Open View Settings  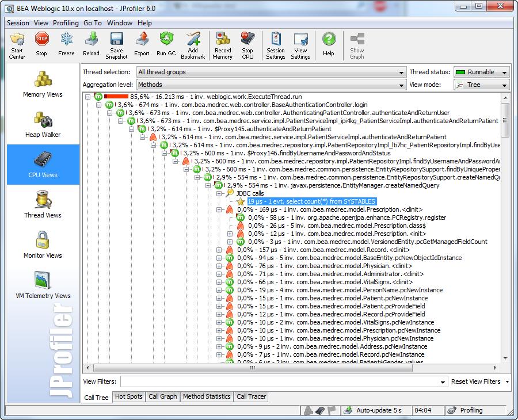pos(300,45)
